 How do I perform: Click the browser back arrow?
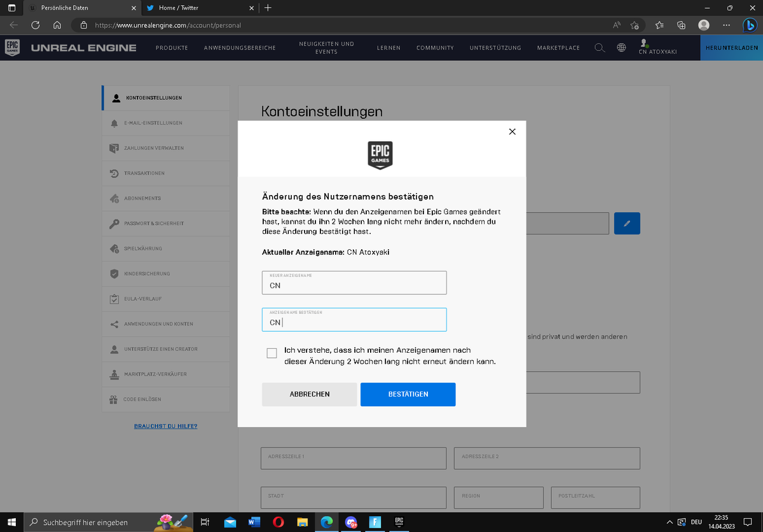pyautogui.click(x=14, y=25)
